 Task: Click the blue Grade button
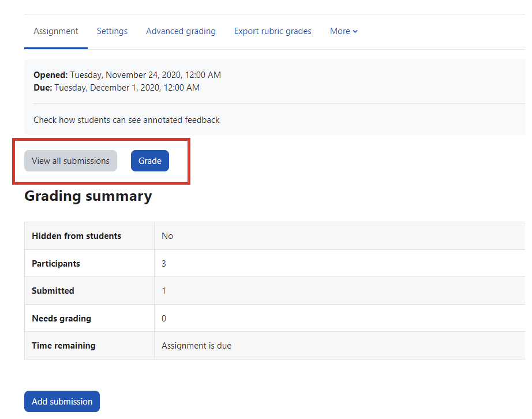[x=150, y=161]
